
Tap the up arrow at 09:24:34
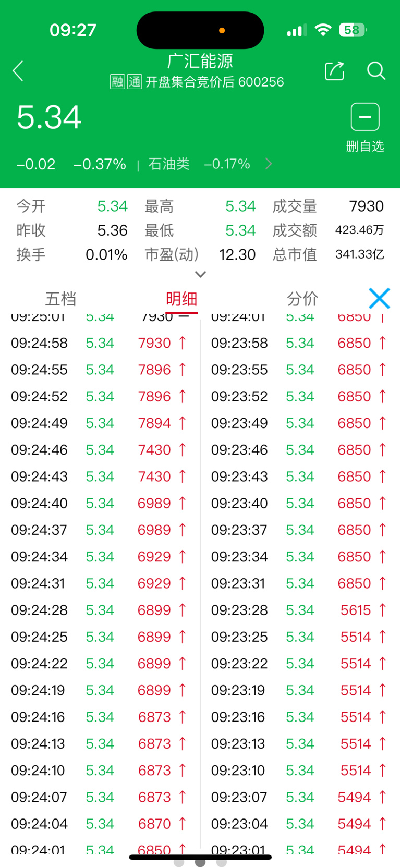[183, 556]
